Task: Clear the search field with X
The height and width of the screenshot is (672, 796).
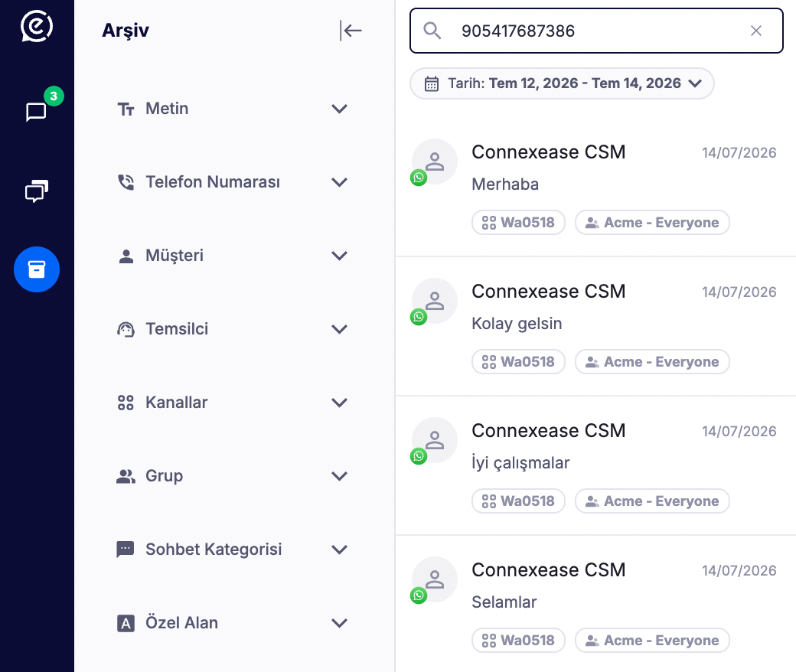Action: point(756,31)
